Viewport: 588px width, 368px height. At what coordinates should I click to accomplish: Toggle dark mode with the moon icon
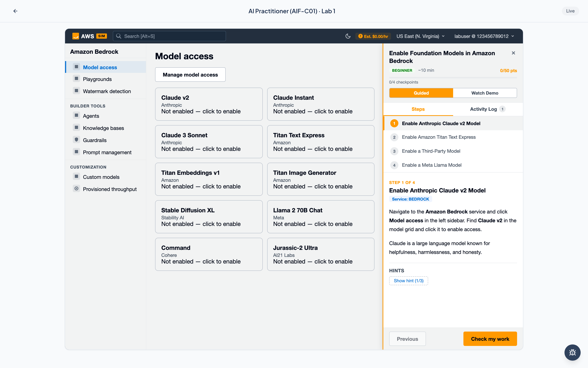[348, 36]
